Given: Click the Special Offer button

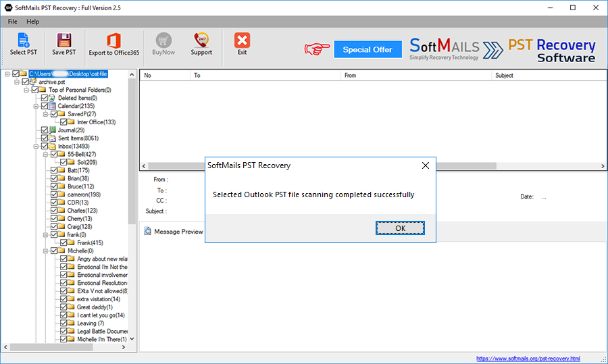Looking at the screenshot, I should point(368,49).
